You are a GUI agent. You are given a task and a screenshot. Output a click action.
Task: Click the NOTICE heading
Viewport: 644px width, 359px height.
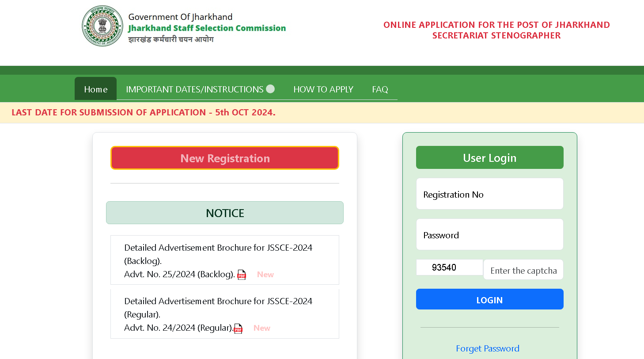(x=225, y=213)
